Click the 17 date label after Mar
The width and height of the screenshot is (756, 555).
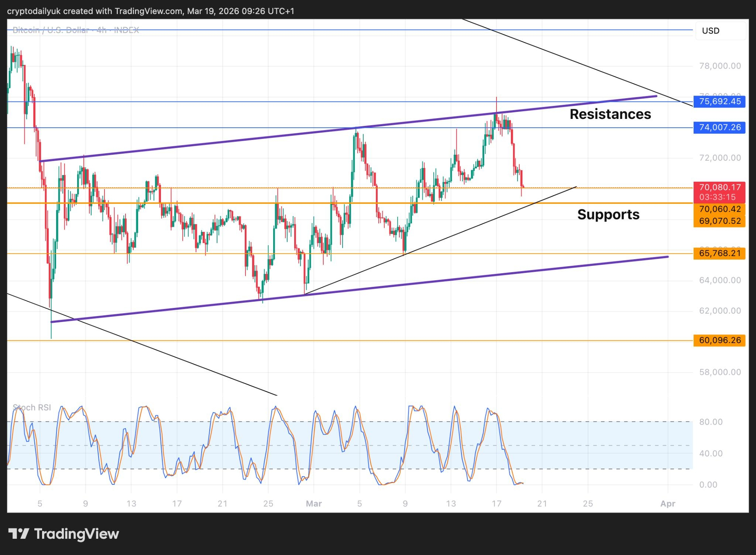point(496,504)
